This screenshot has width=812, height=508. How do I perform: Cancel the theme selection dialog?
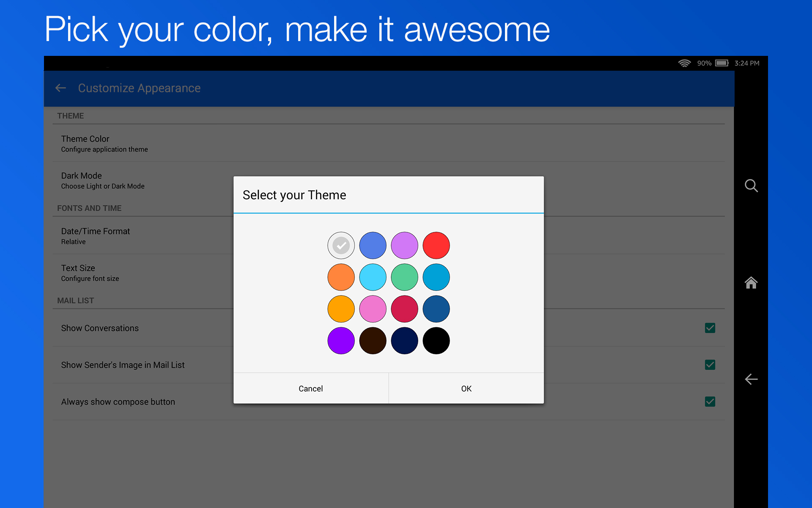tap(311, 388)
